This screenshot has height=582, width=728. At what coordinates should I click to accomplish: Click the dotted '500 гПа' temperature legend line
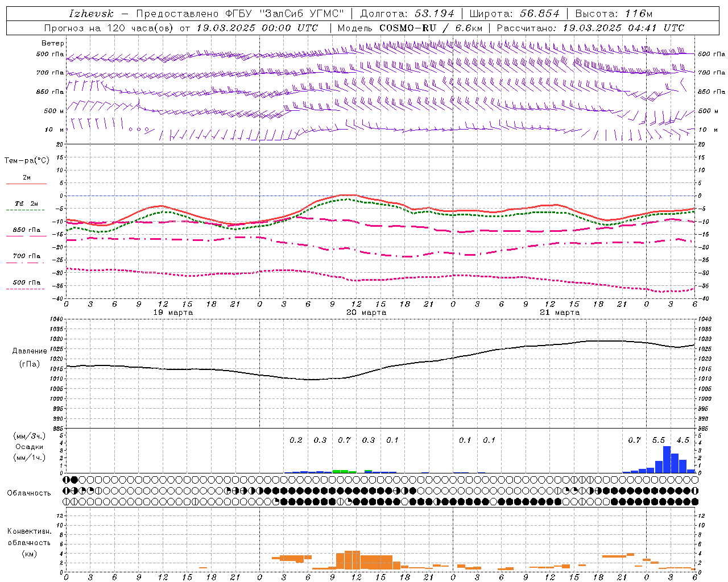pos(26,289)
